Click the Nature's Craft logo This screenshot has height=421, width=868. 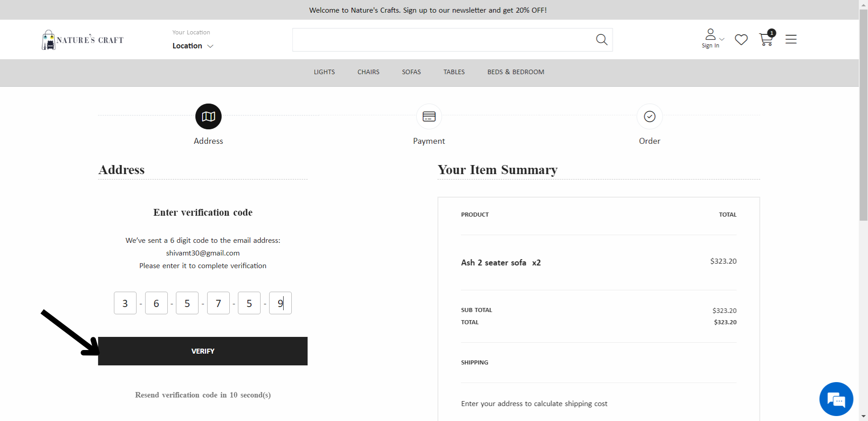[x=83, y=40]
